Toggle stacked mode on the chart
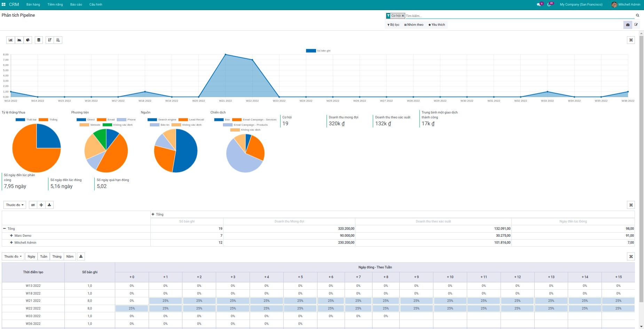This screenshot has width=644, height=329. pyautogui.click(x=39, y=40)
